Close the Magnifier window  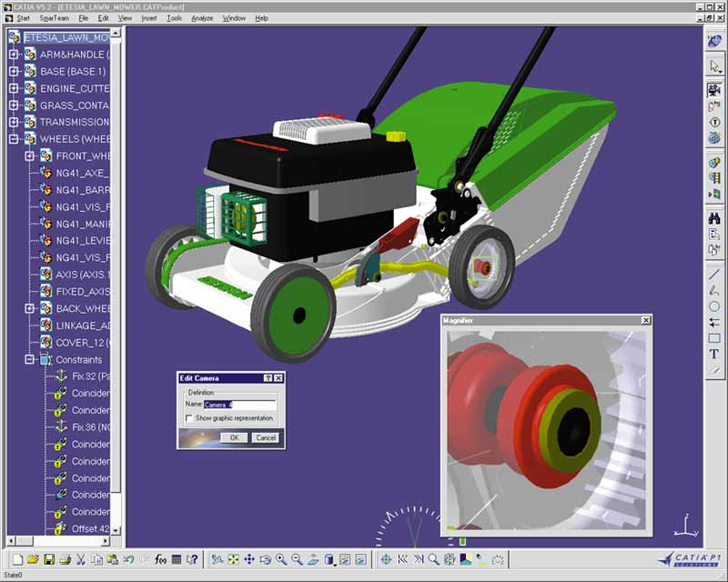(x=646, y=320)
